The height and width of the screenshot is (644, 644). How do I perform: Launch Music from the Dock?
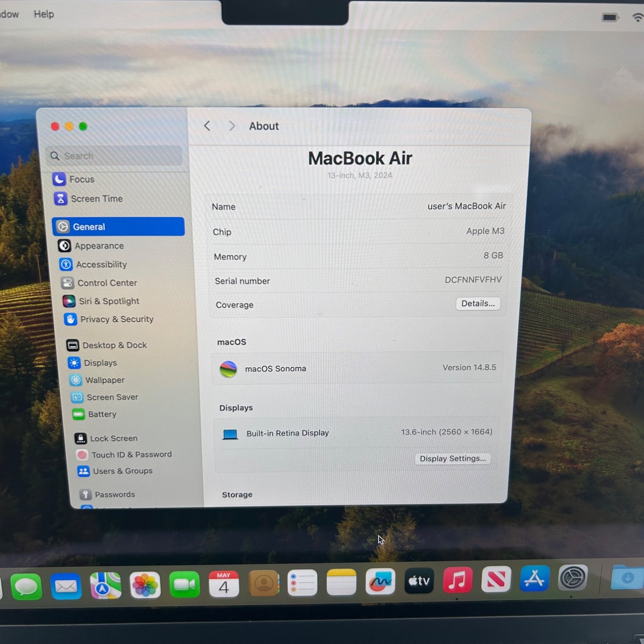coord(458,580)
